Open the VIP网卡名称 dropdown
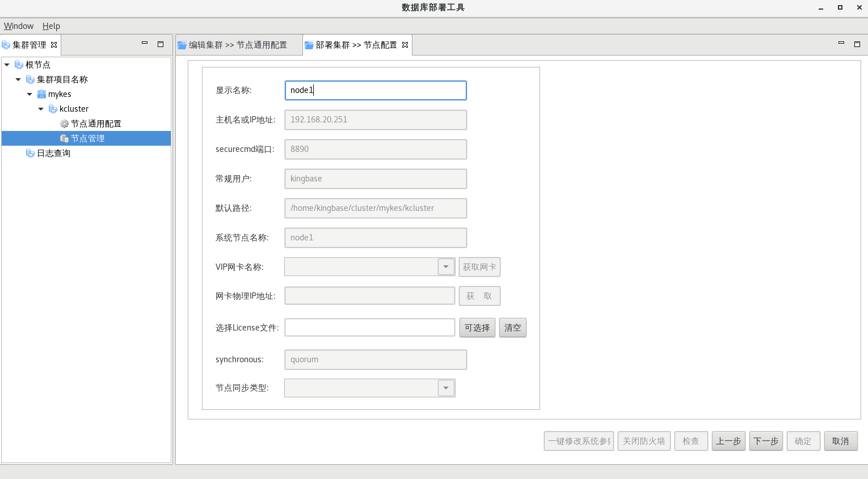Screen dimensions: 868x479 coord(446,267)
